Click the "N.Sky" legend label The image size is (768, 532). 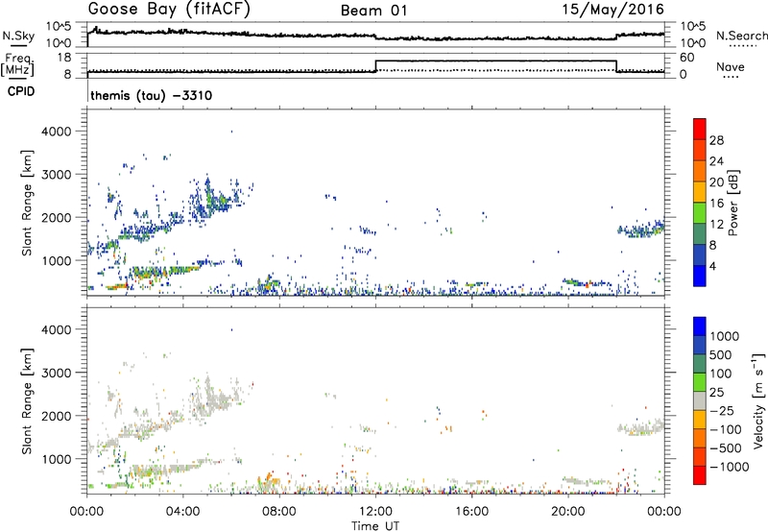click(x=18, y=36)
